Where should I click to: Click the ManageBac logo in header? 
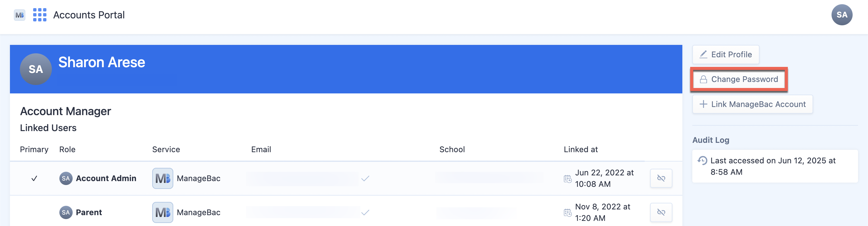click(20, 15)
